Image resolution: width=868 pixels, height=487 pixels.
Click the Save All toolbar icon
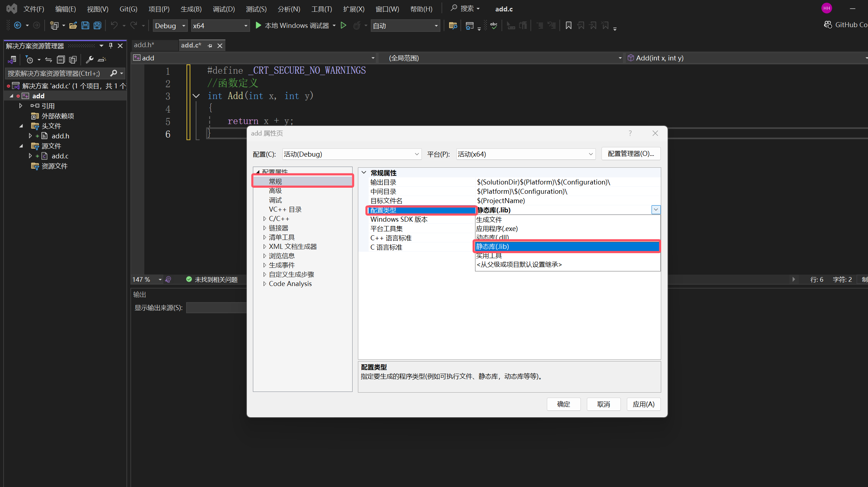coord(97,26)
